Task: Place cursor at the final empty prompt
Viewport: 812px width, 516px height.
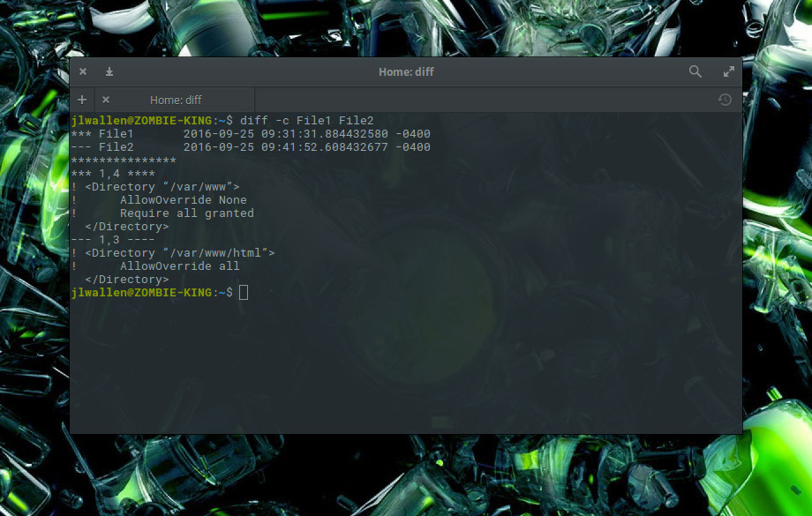Action: pyautogui.click(x=244, y=292)
